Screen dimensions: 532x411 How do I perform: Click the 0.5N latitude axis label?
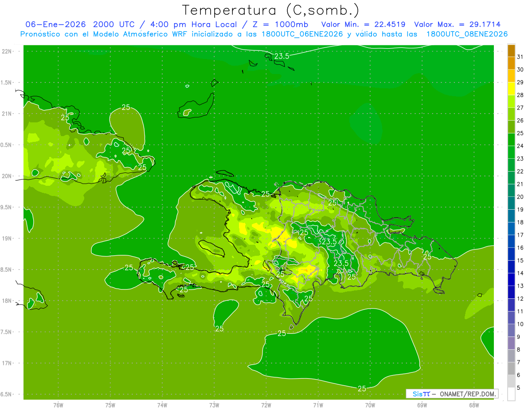(x=6, y=145)
